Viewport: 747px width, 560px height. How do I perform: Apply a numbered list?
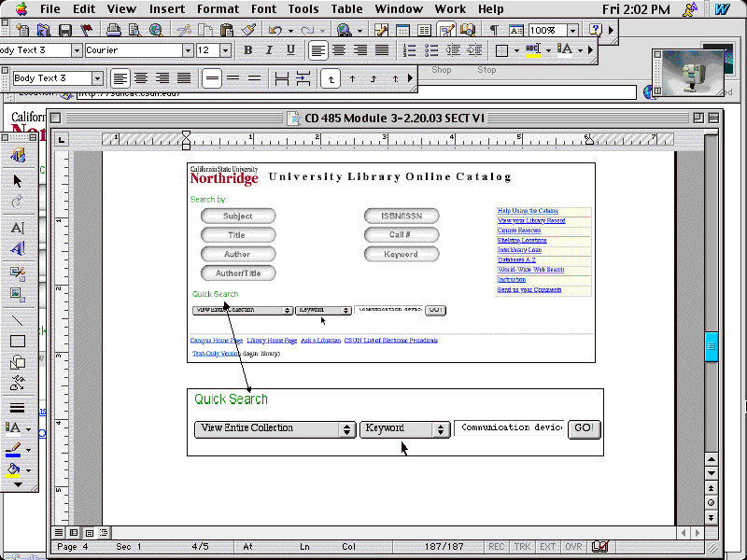(409, 50)
